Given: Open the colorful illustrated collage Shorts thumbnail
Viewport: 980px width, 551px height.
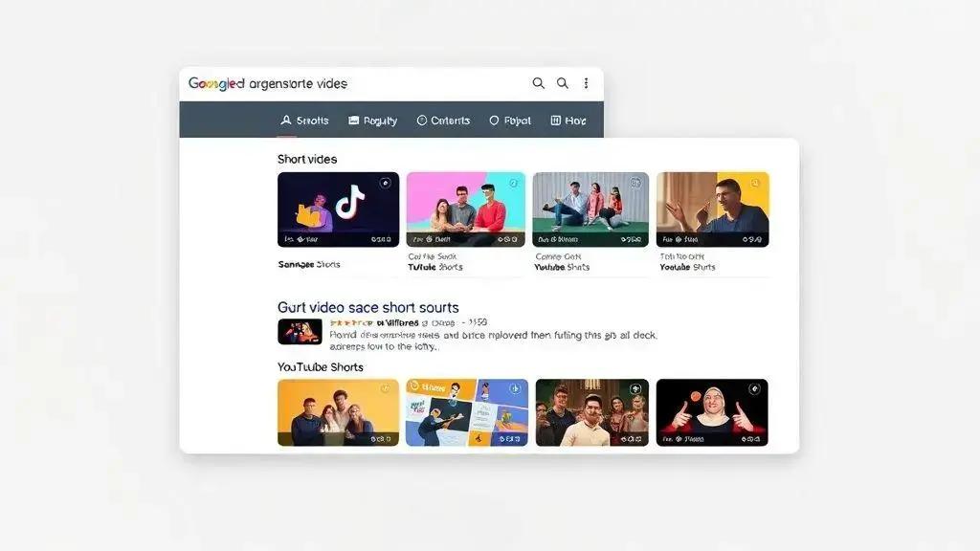Looking at the screenshot, I should tap(466, 412).
